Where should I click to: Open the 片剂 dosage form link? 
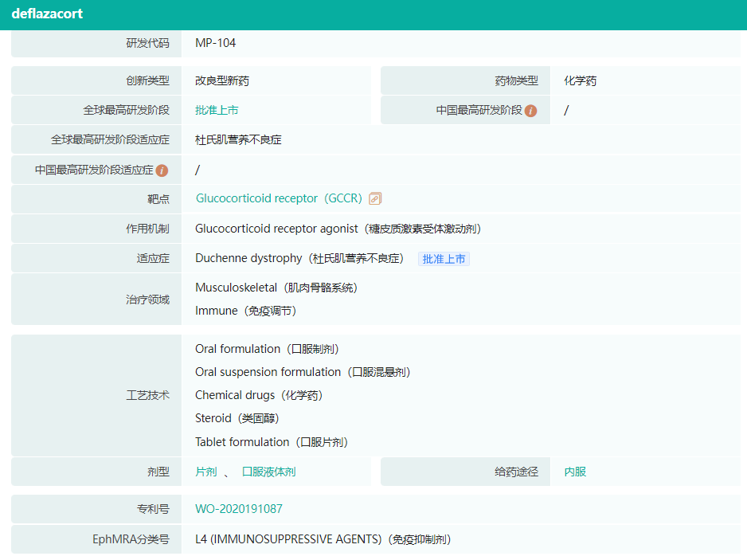tap(205, 472)
